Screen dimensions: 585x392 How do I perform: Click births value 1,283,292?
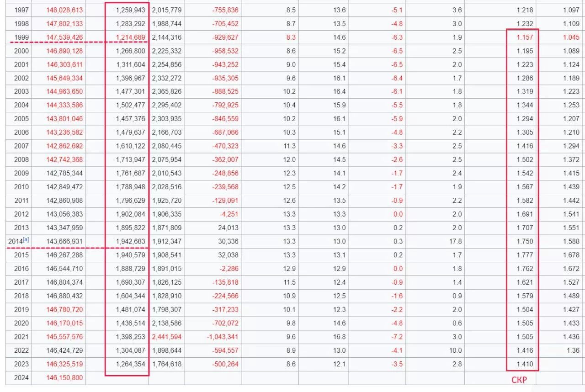click(130, 24)
